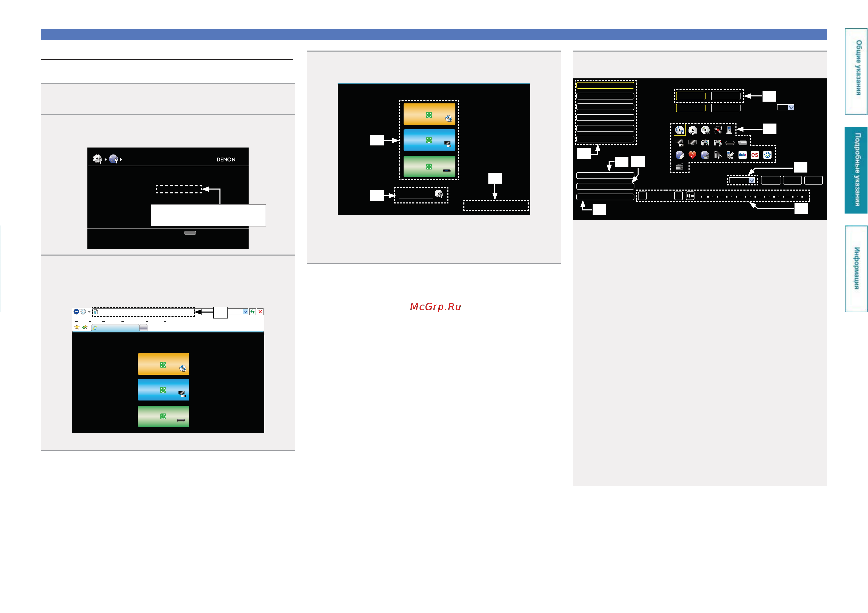Open a new tab in the browser
Image resolution: width=868 pixels, height=613 pixels.
(143, 328)
